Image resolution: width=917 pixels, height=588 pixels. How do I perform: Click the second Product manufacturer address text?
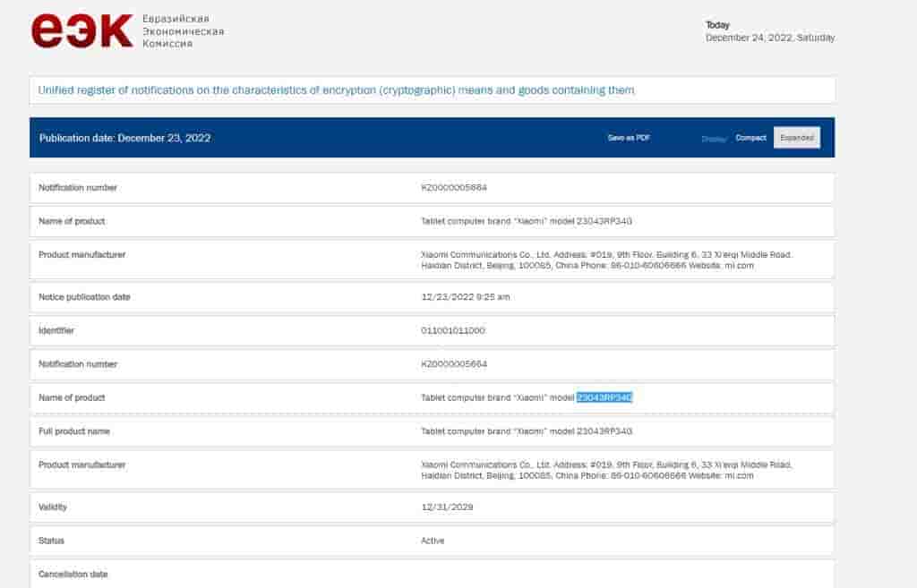[606, 470]
